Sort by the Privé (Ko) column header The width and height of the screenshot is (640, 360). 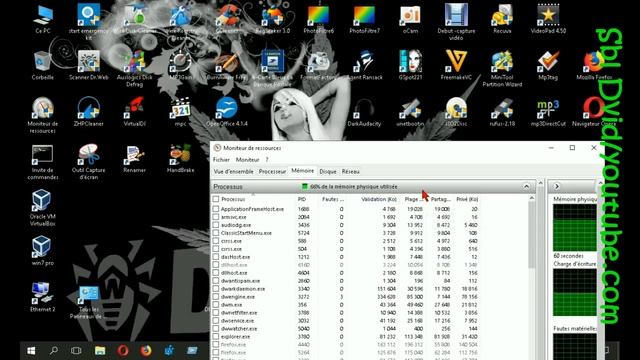tap(467, 199)
